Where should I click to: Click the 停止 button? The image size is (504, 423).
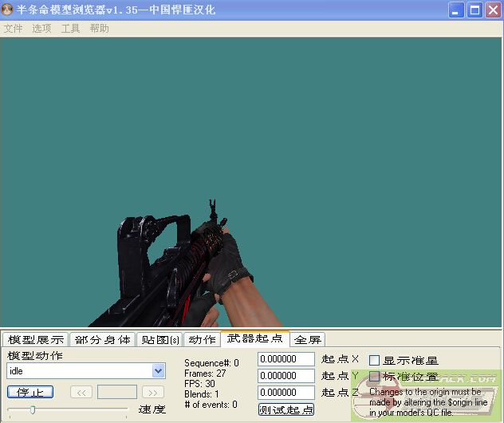coord(30,392)
